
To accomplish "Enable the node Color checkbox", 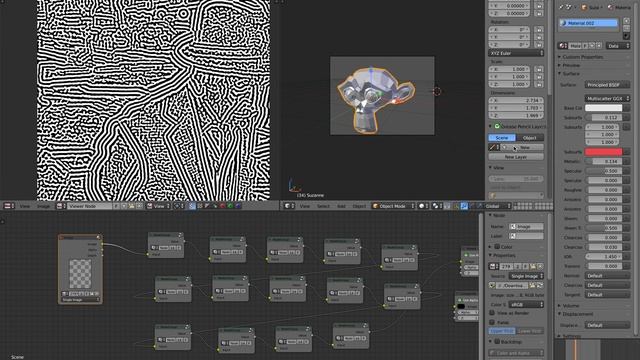I will (x=497, y=247).
